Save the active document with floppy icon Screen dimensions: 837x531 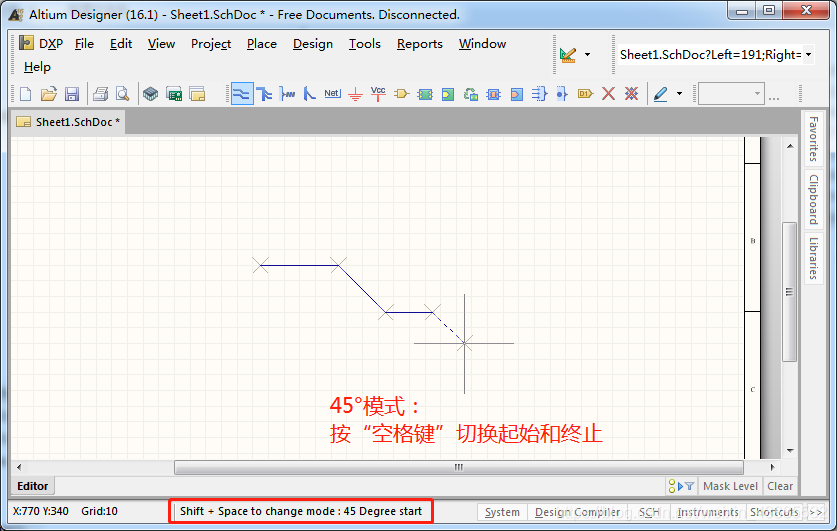(x=72, y=94)
